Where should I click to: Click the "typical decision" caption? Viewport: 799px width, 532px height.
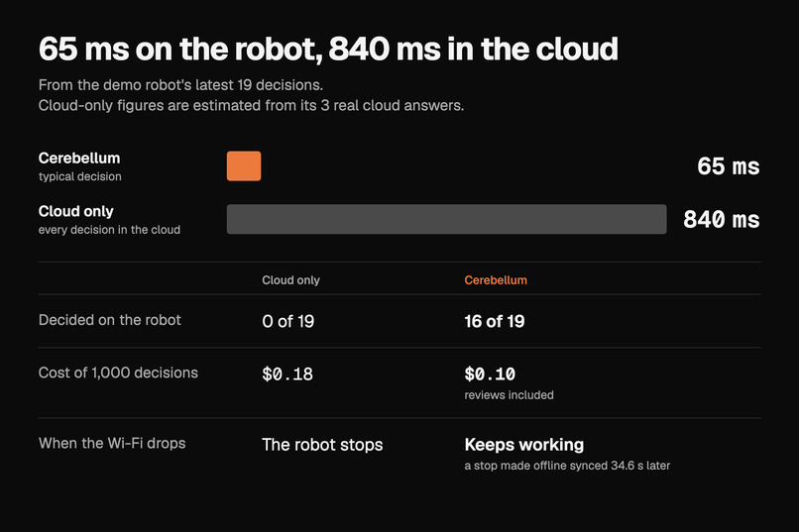coord(80,176)
